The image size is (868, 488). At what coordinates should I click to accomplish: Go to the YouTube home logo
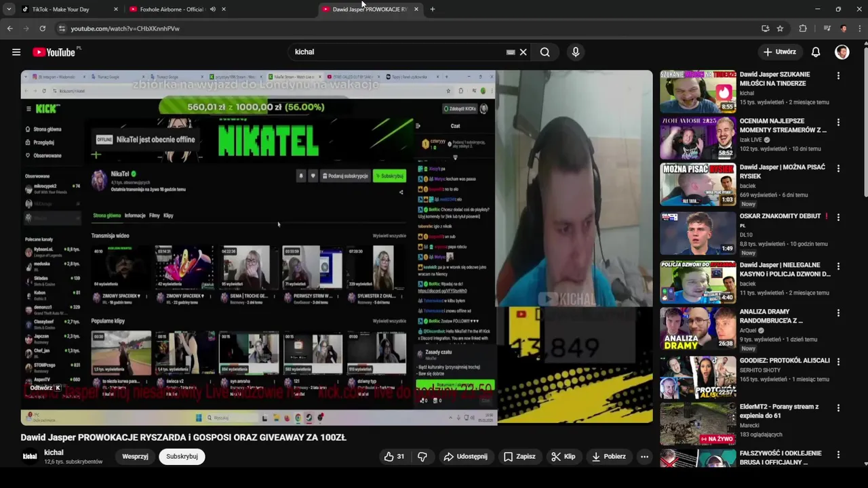click(x=54, y=52)
